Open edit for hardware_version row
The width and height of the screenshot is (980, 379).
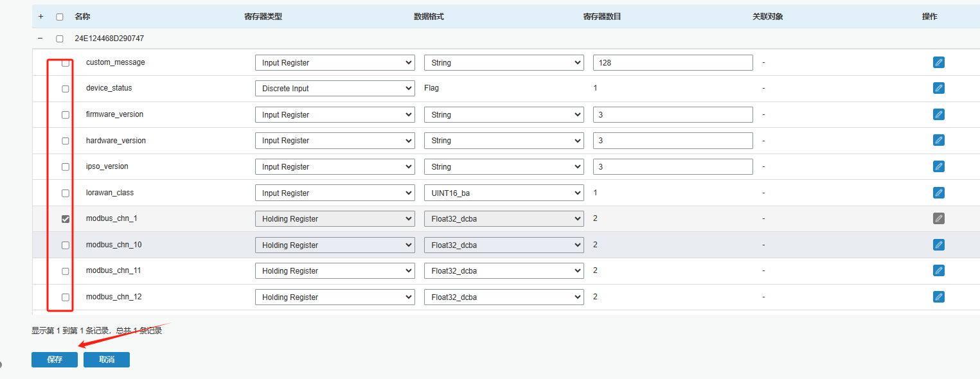click(x=938, y=140)
